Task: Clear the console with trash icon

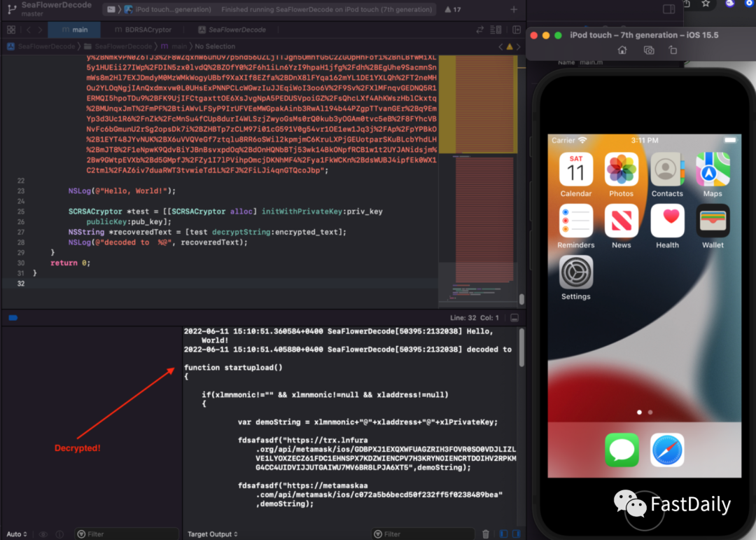Action: pyautogui.click(x=486, y=534)
